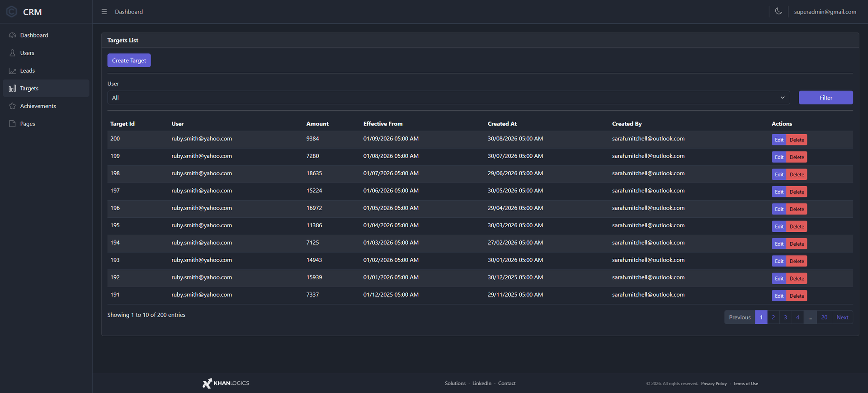Viewport: 868px width, 393px height.
Task: Edit target 200
Action: [x=779, y=140]
